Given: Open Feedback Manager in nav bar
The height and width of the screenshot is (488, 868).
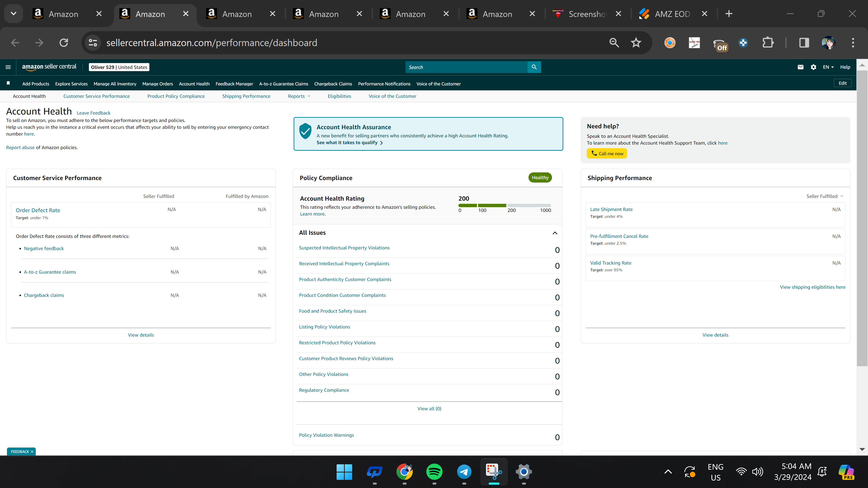Looking at the screenshot, I should click(x=234, y=84).
